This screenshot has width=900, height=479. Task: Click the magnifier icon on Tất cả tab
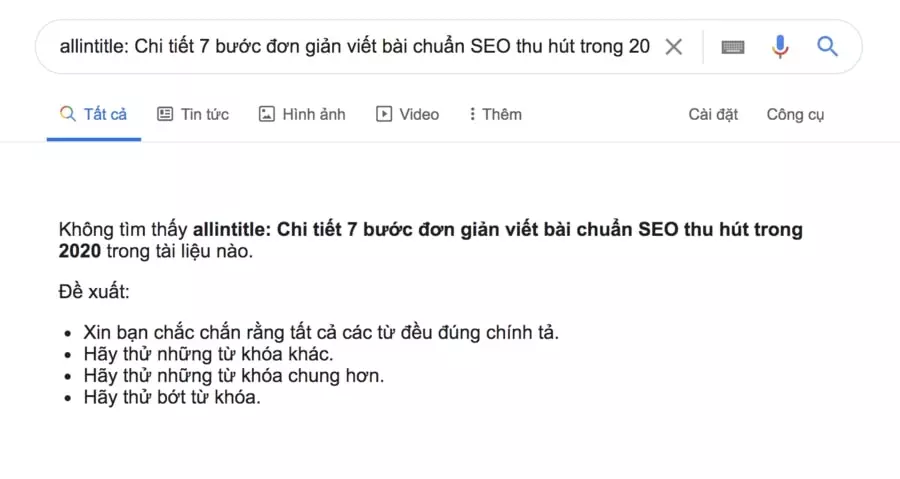(68, 114)
